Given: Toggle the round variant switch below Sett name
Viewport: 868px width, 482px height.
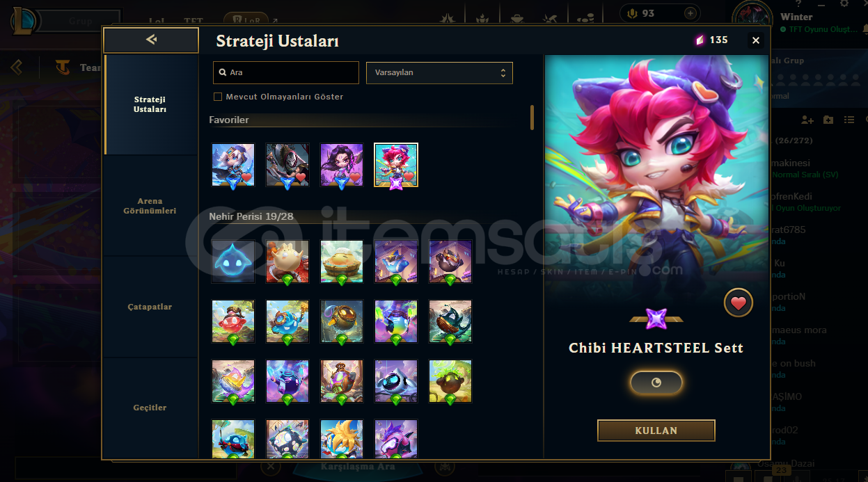Looking at the screenshot, I should coord(656,383).
